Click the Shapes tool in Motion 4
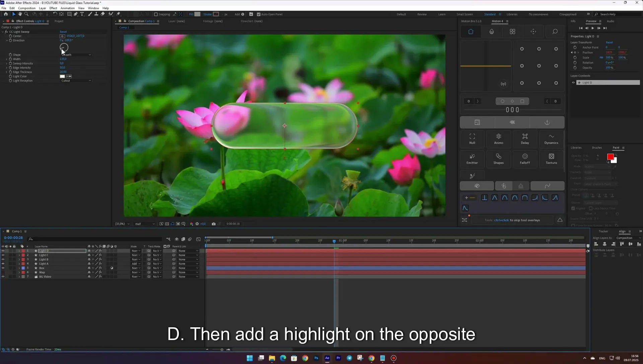643x364 pixels. click(498, 159)
